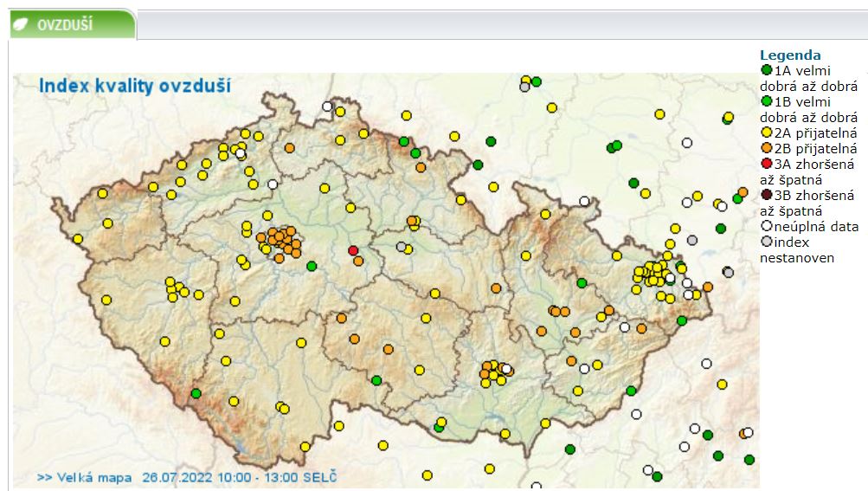868x491 pixels.
Task: Click the leaf icon in OVZDUŠÍ tab
Action: (x=21, y=24)
